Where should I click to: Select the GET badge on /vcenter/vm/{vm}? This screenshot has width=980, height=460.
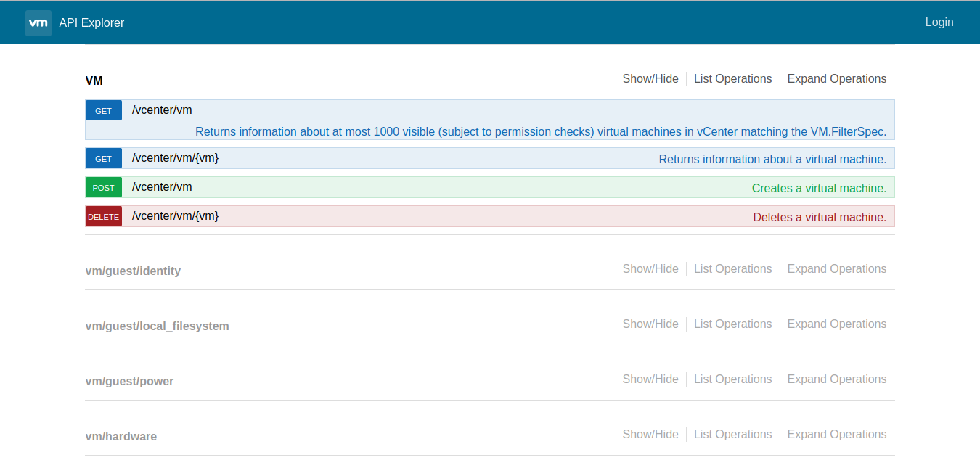[x=103, y=158]
